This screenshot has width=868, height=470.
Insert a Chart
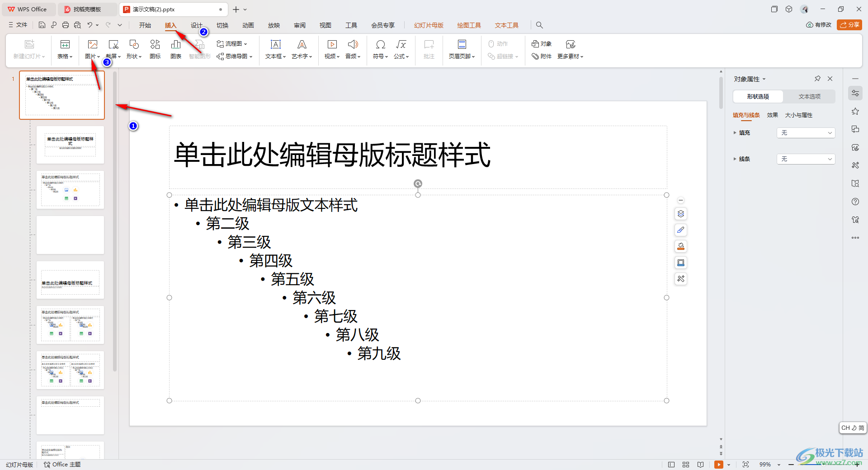click(176, 49)
